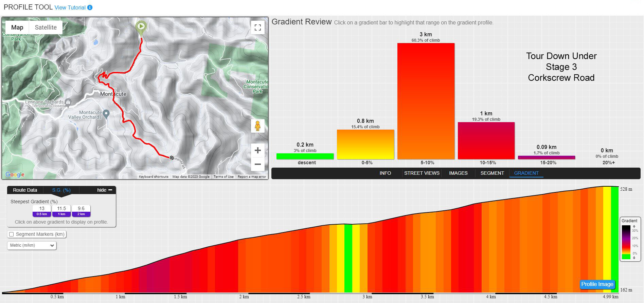The height and width of the screenshot is (303, 644).
Task: Click the route finish marker on map
Action: tap(172, 157)
